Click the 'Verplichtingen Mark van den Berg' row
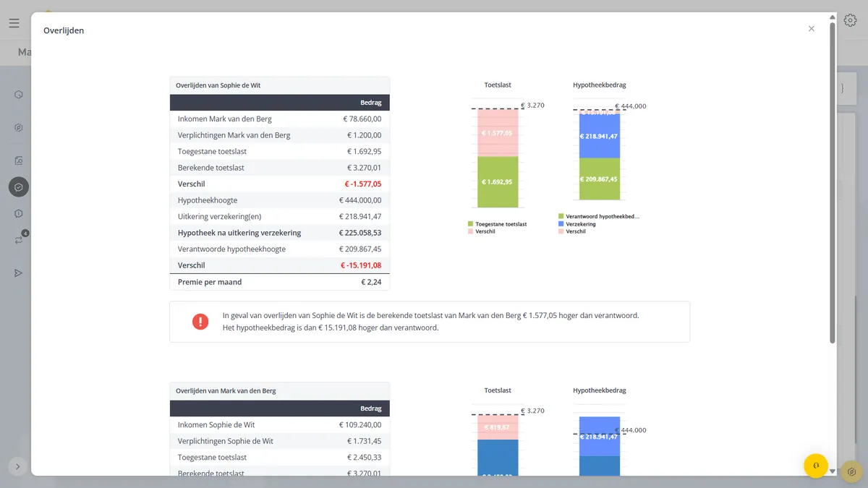 (x=279, y=135)
